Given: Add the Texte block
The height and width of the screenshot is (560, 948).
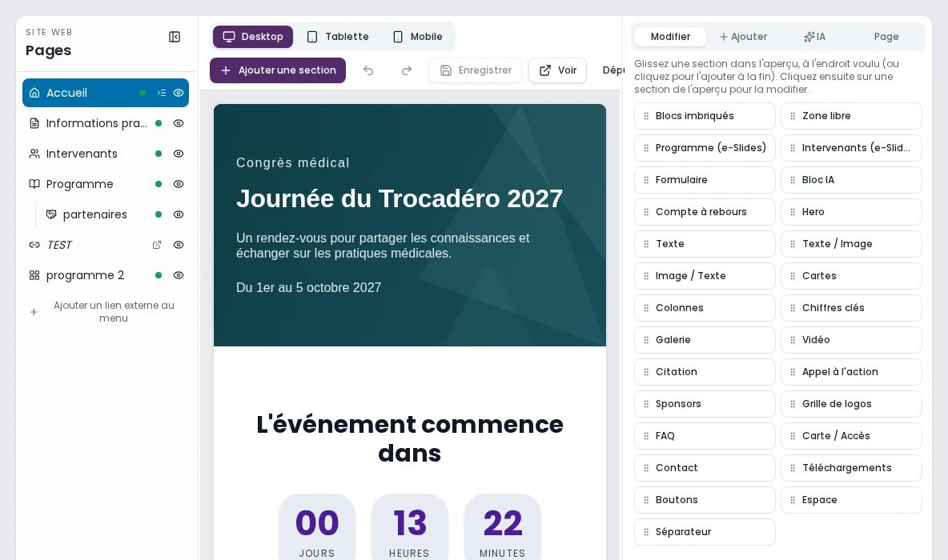Looking at the screenshot, I should tap(705, 244).
